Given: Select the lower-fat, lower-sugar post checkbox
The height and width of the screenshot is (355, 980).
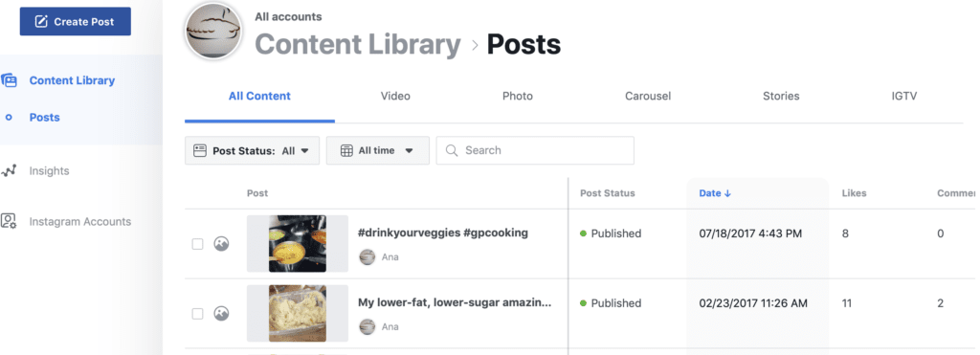Looking at the screenshot, I should [x=197, y=314].
